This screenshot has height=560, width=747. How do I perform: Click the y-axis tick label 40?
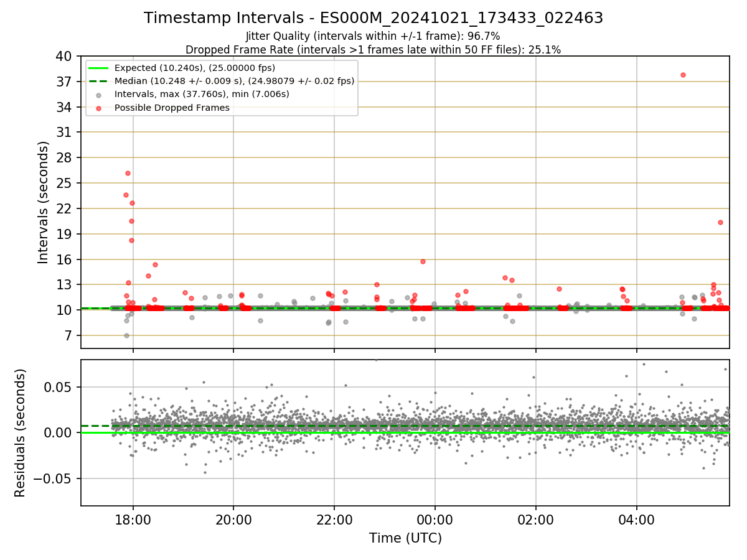click(64, 57)
